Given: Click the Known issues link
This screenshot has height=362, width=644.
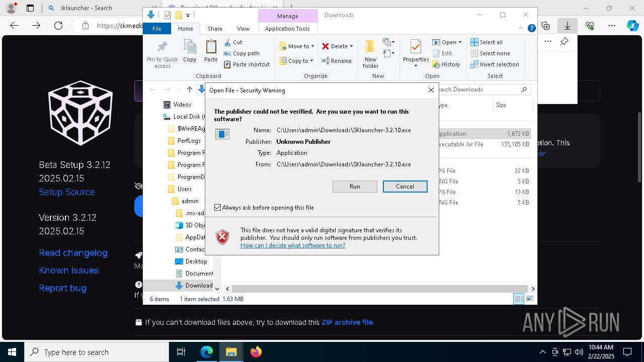Looking at the screenshot, I should 69,270.
